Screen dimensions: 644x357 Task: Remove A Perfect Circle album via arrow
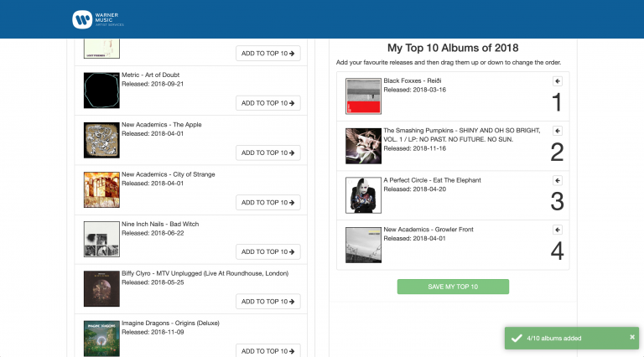tap(557, 180)
